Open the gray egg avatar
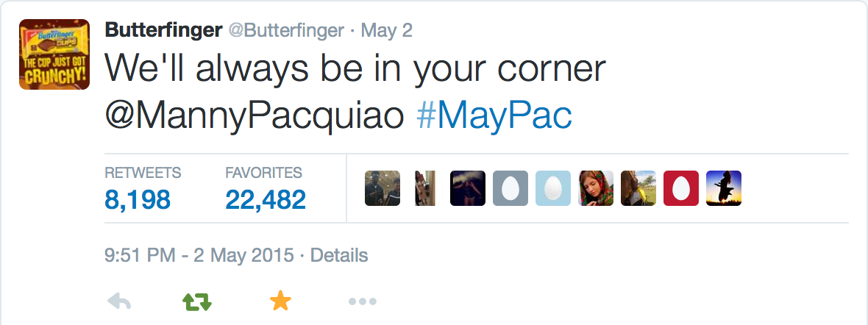Screen dimensions: 868x325 511,188
